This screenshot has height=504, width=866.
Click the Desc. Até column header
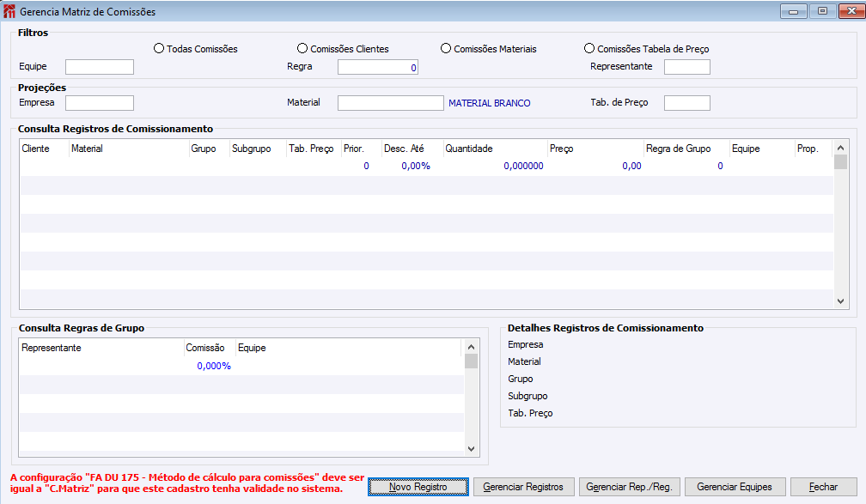pos(412,149)
